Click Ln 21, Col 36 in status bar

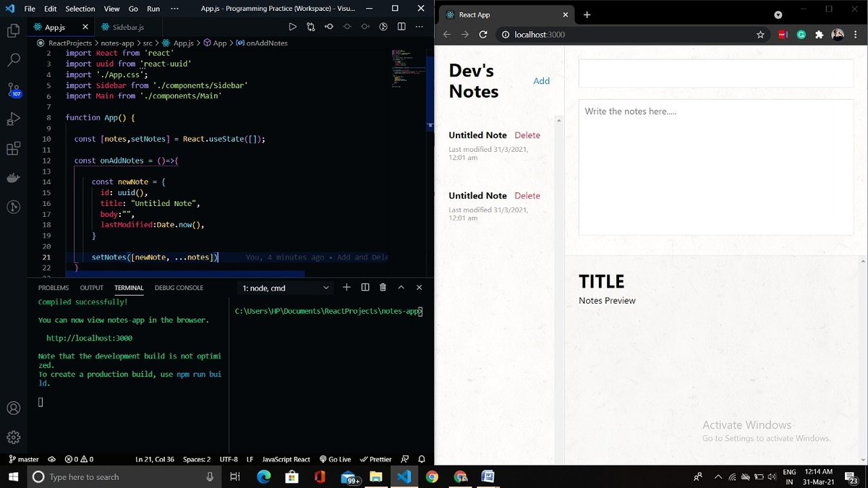155,459
